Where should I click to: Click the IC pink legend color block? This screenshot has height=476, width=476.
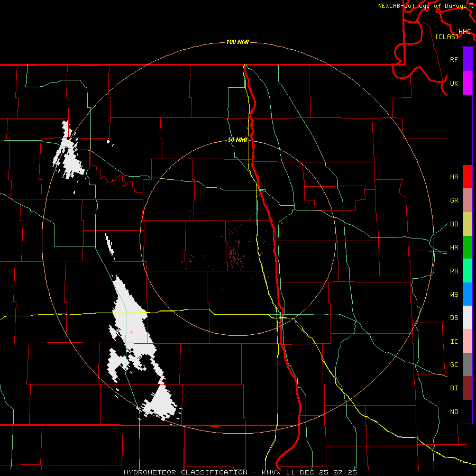coord(467,341)
